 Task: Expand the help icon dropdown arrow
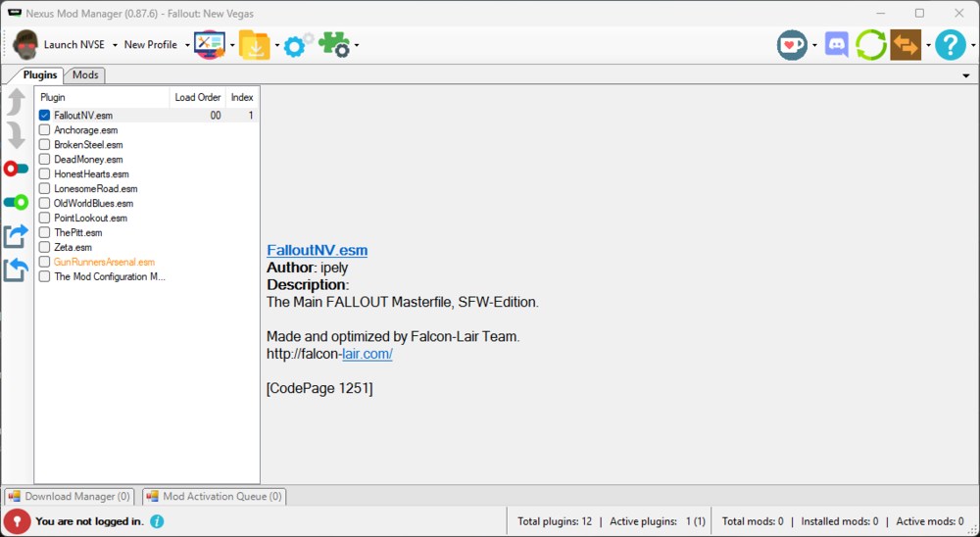click(973, 45)
